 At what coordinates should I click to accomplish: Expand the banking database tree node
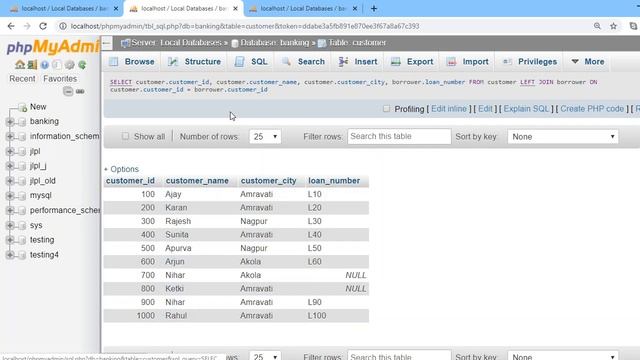[x=10, y=122]
